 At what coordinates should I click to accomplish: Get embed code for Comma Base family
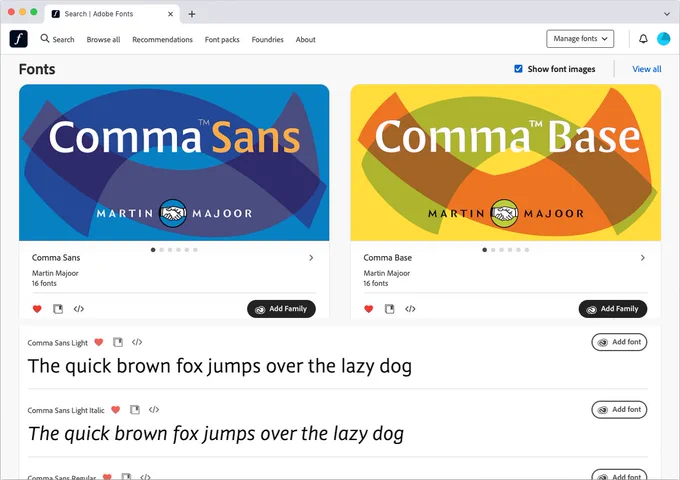tap(410, 309)
